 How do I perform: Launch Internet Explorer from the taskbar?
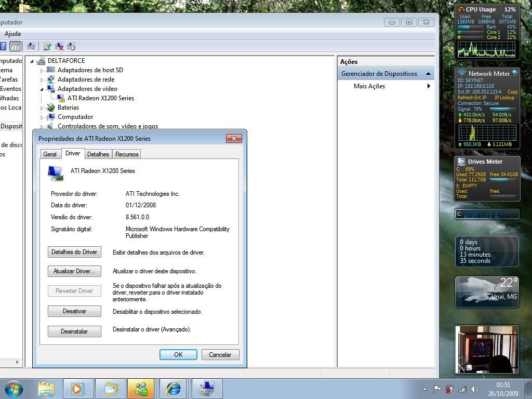[174, 389]
